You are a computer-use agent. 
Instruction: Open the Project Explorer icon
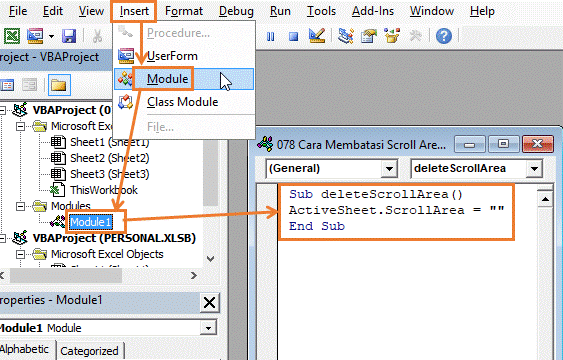(x=346, y=36)
